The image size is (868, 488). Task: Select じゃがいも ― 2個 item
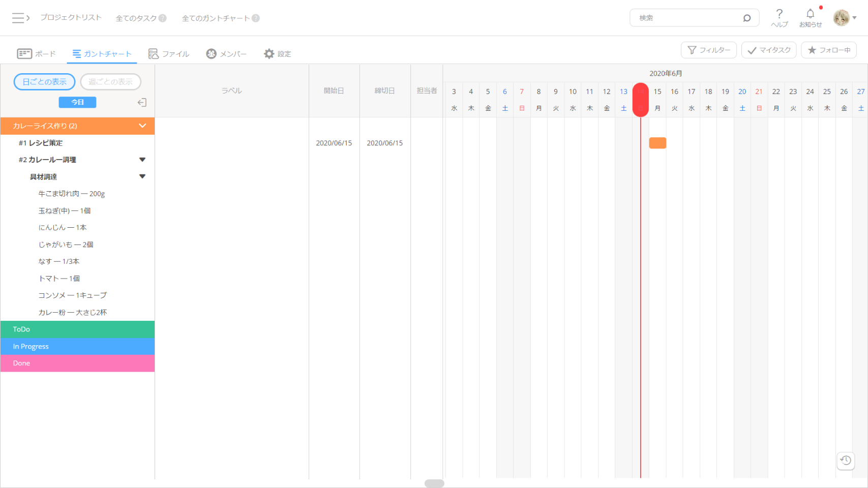tap(66, 245)
